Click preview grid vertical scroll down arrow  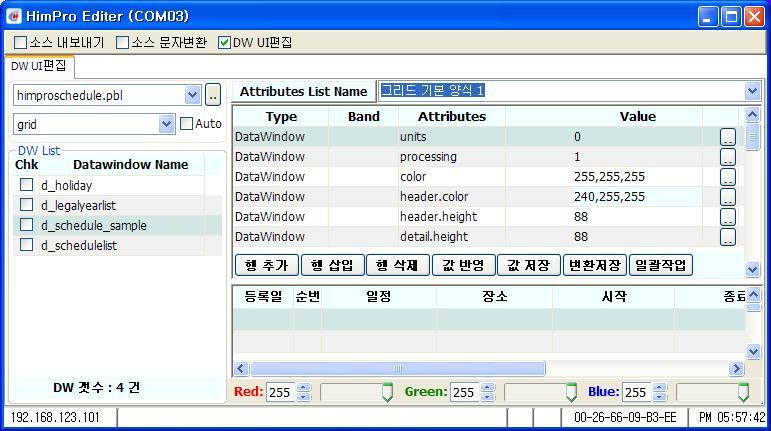click(x=753, y=351)
